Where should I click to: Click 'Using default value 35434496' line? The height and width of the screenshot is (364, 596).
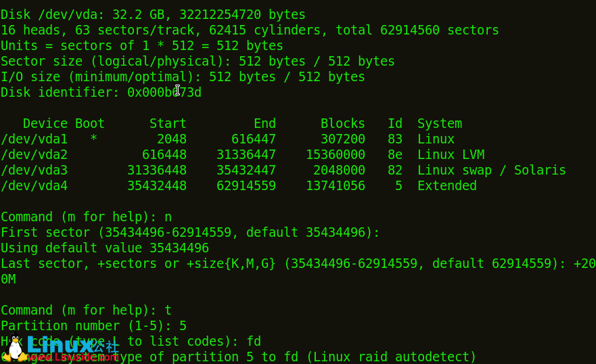[x=105, y=248]
